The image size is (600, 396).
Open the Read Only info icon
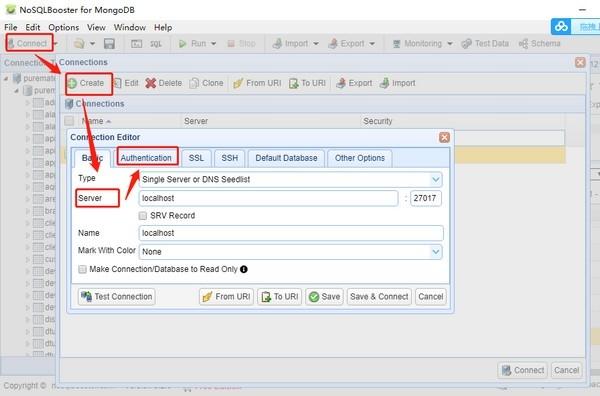click(244, 269)
